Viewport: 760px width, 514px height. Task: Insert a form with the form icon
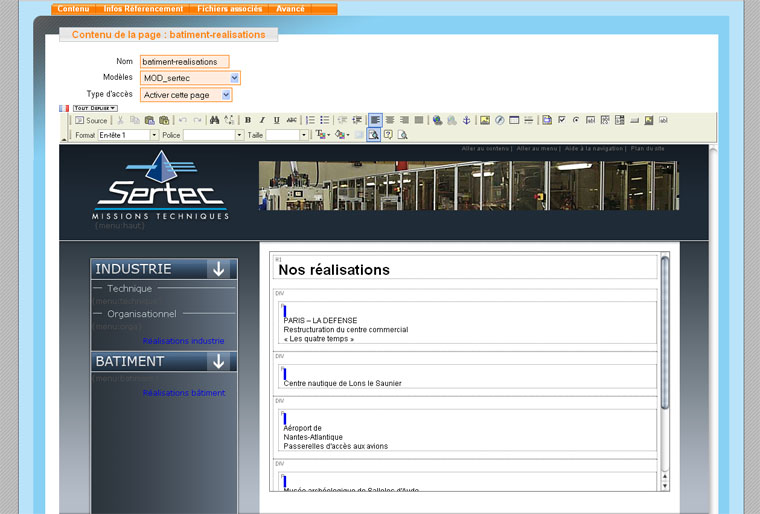coord(547,120)
